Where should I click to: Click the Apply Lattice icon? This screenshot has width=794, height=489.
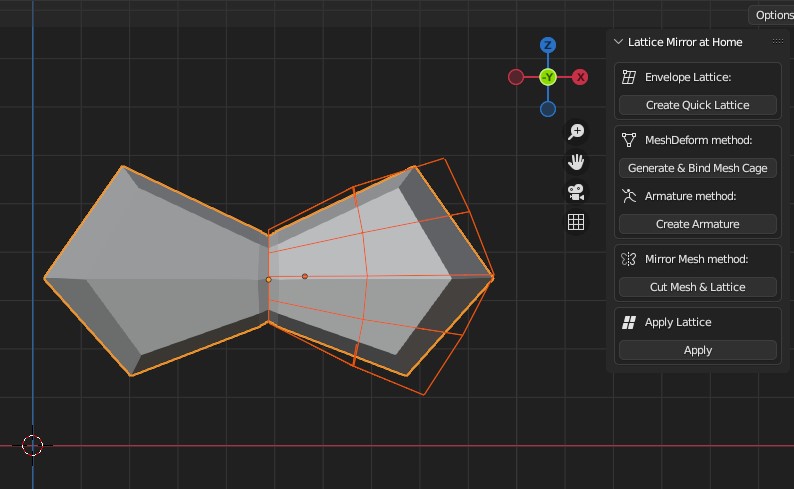pyautogui.click(x=629, y=322)
